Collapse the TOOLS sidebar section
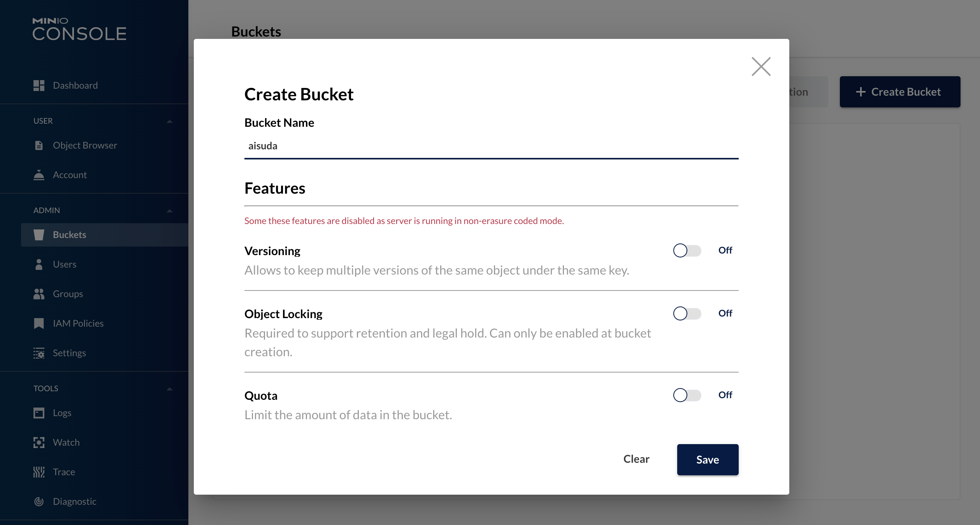Screen dimensions: 980x525 (170, 389)
